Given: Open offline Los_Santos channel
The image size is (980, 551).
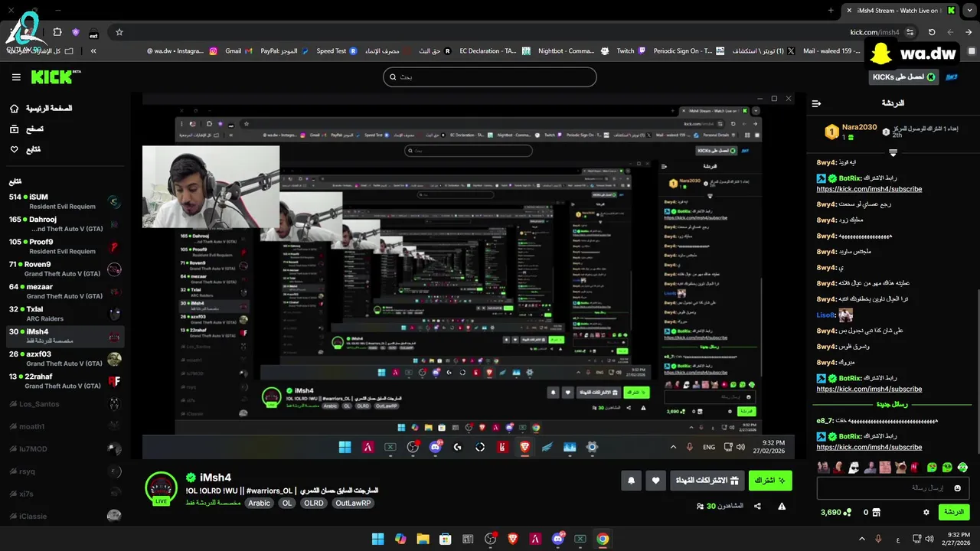Looking at the screenshot, I should [65, 404].
